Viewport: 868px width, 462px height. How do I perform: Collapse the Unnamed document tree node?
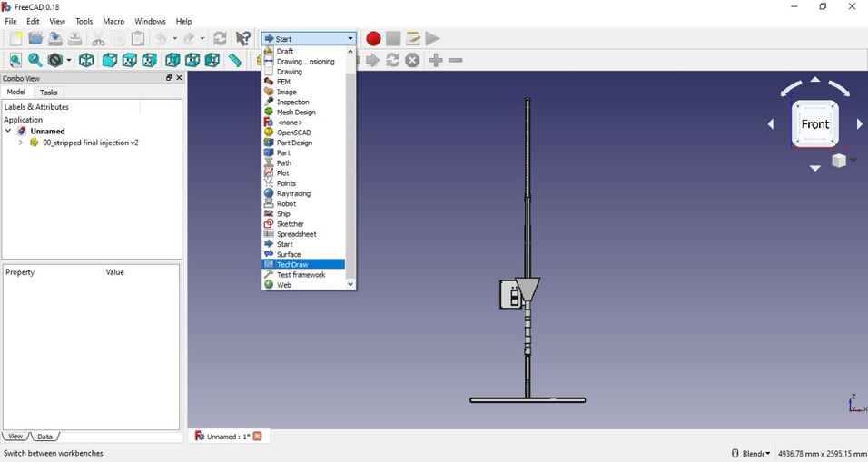click(8, 131)
